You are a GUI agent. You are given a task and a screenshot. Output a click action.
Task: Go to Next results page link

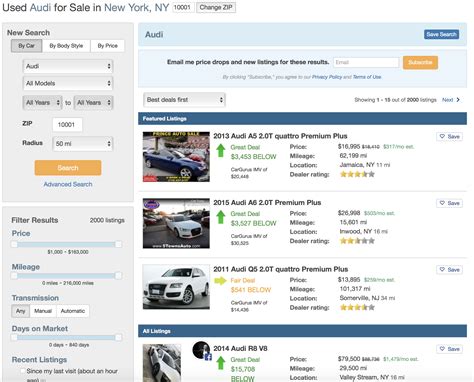447,100
